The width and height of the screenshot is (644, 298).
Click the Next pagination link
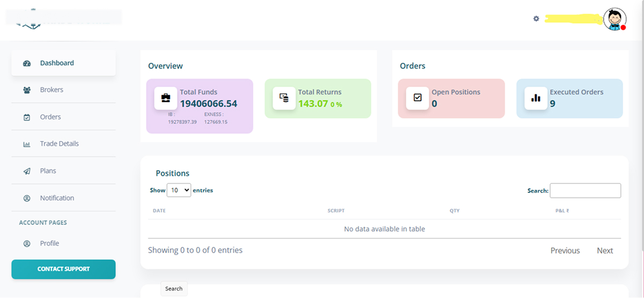coord(605,250)
